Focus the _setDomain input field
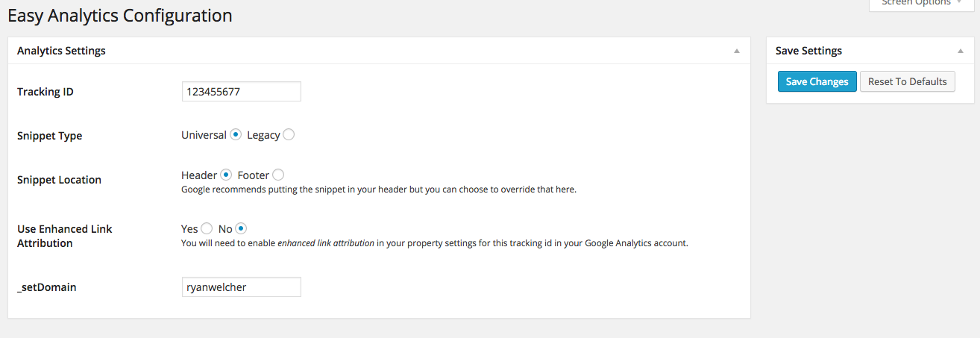The height and width of the screenshot is (338, 980). pyautogui.click(x=242, y=287)
